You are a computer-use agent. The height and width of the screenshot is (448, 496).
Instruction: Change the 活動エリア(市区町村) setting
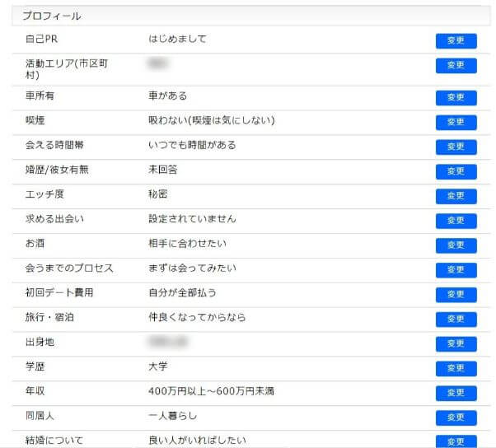pos(456,65)
